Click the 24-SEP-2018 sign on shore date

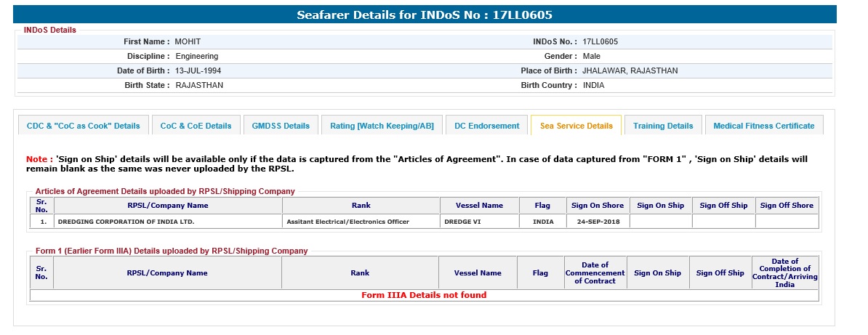click(x=598, y=222)
